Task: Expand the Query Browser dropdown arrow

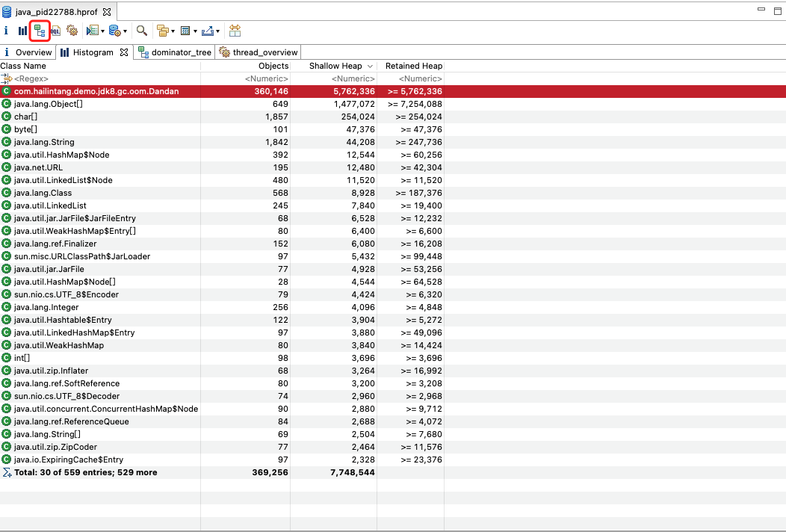Action: [x=125, y=31]
